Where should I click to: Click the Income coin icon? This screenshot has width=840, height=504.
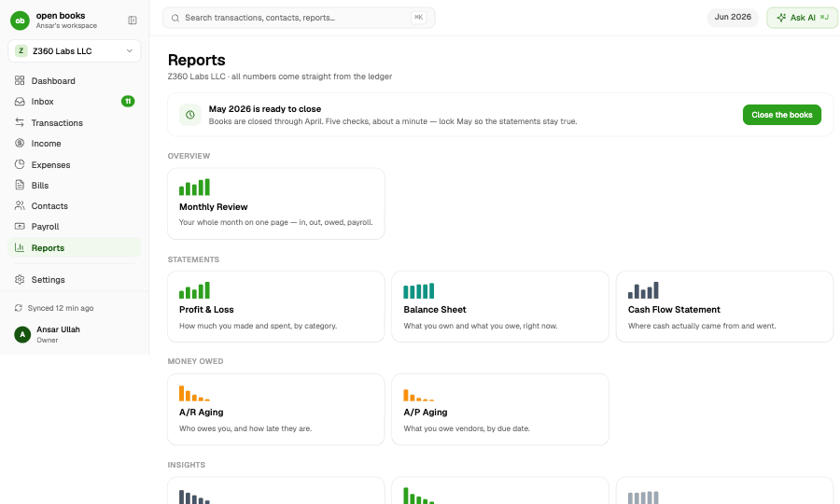(x=20, y=143)
